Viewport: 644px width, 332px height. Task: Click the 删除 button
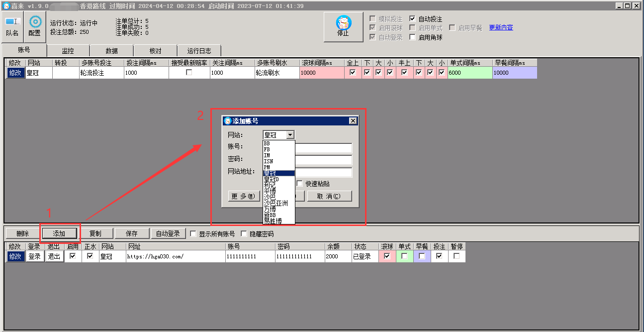coord(22,233)
